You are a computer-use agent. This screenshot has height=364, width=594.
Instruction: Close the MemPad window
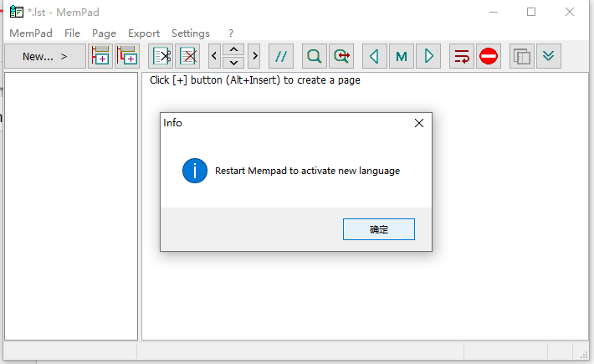coord(570,12)
